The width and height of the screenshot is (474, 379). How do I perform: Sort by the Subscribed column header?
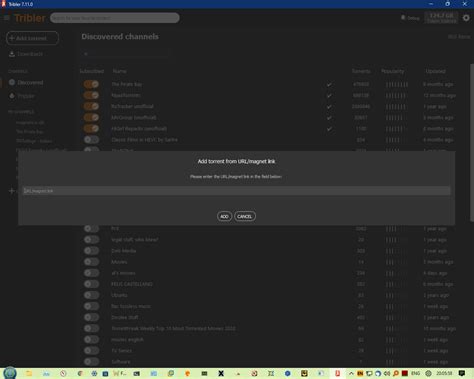point(92,71)
